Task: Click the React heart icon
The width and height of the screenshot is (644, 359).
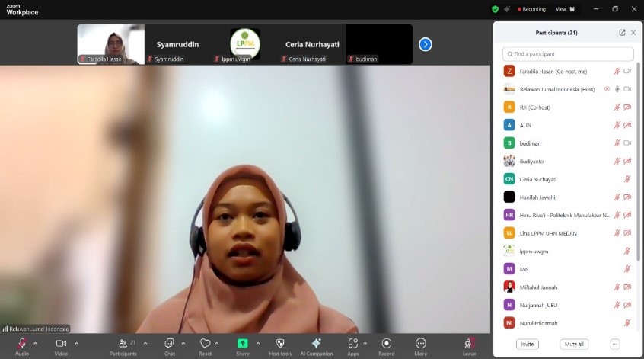Action: [205, 344]
